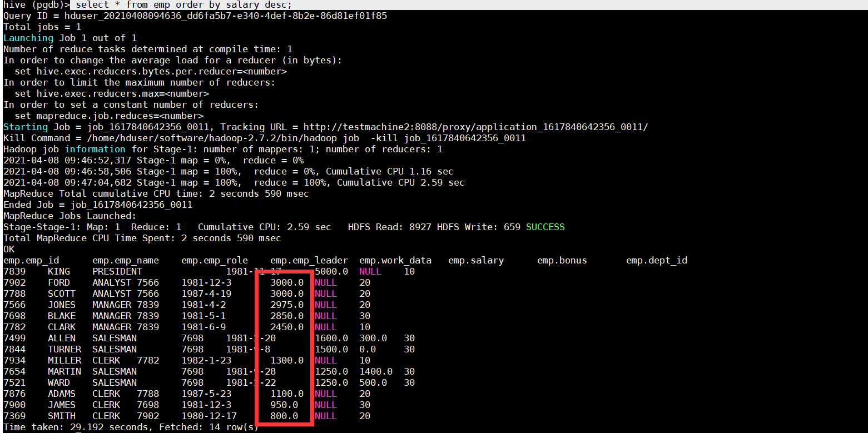Screen dimensions: 868x433
Task: Click 'Time taken: 29.192 seconds' line
Action: [131, 427]
